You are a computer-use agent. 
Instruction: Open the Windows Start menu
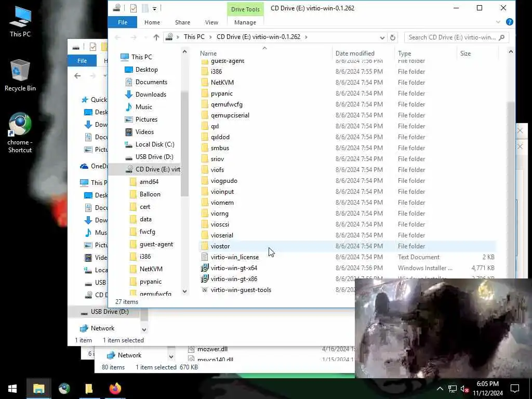click(x=12, y=389)
